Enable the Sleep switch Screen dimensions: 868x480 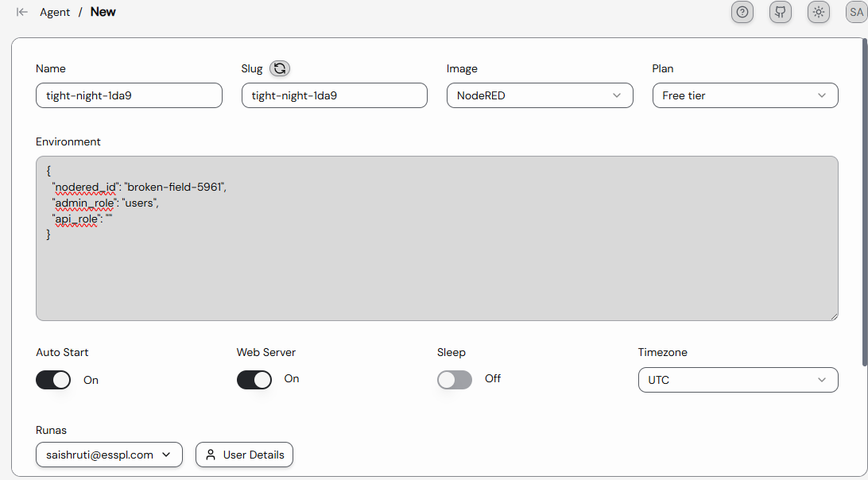point(455,380)
